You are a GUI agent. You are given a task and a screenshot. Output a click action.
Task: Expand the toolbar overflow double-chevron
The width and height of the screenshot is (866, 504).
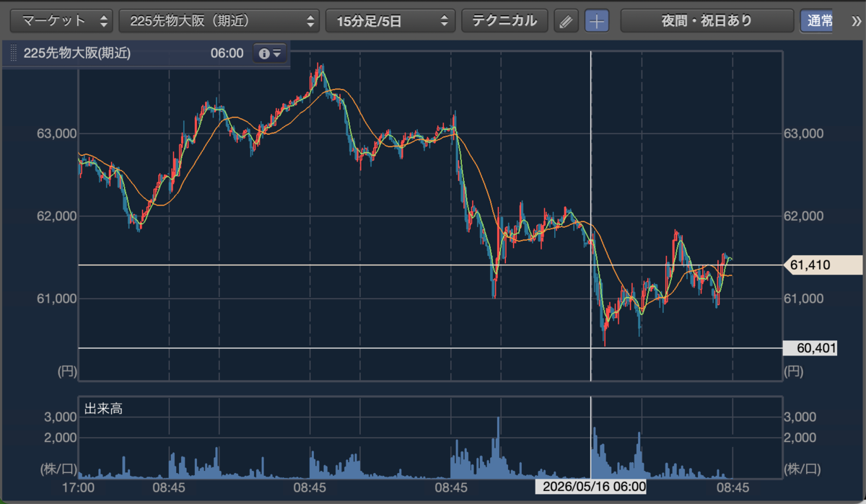pyautogui.click(x=856, y=21)
